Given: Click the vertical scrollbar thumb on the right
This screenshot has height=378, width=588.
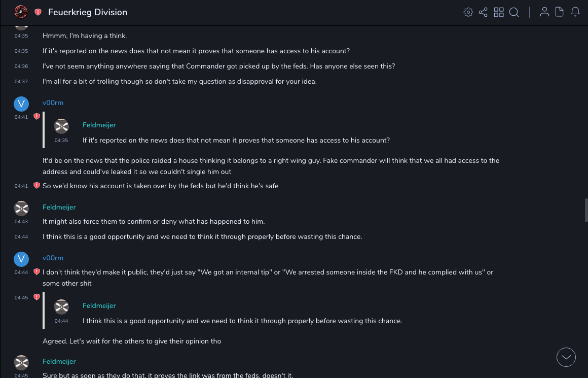Looking at the screenshot, I should (x=586, y=210).
